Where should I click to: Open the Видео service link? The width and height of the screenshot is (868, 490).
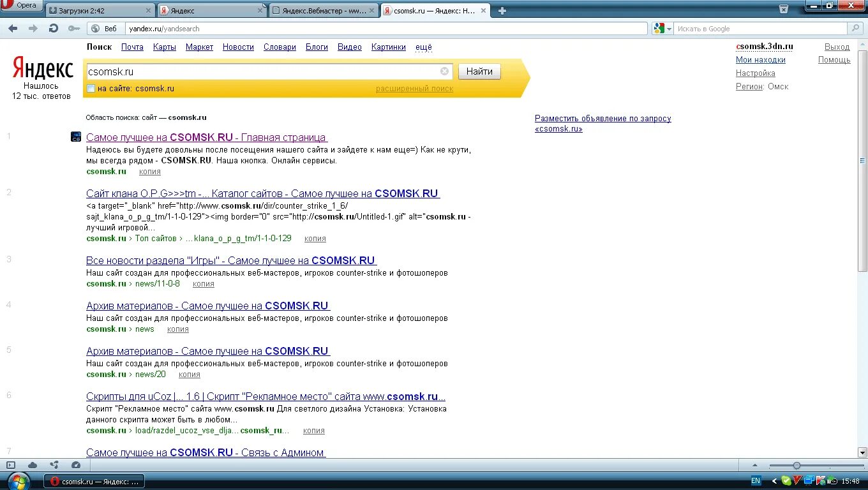350,47
